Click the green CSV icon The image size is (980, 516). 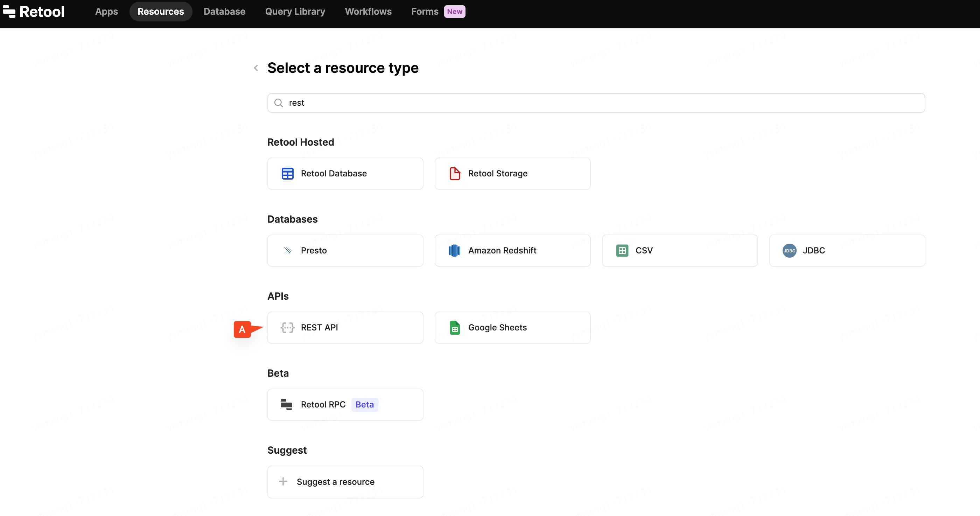coord(622,250)
